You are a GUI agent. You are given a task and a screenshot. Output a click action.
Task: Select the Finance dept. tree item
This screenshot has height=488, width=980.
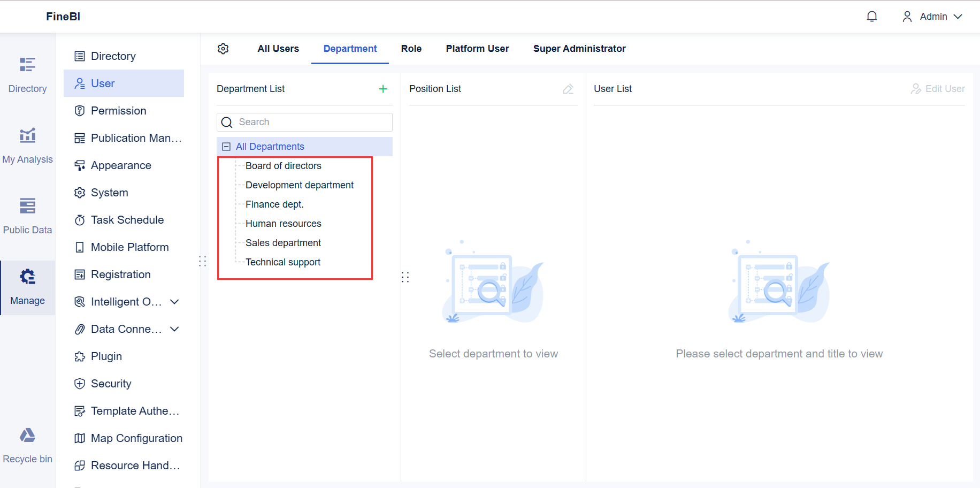click(274, 204)
